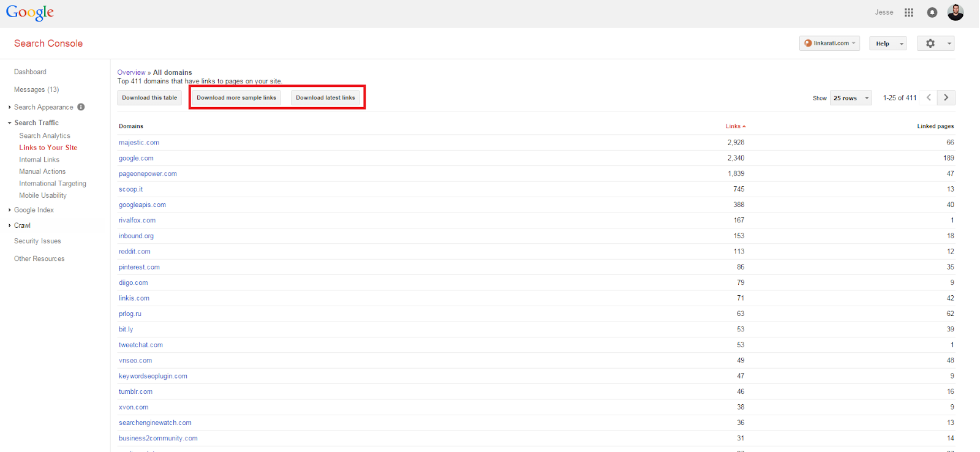Click the Linked pages column header
The height and width of the screenshot is (452, 980).
coord(935,126)
